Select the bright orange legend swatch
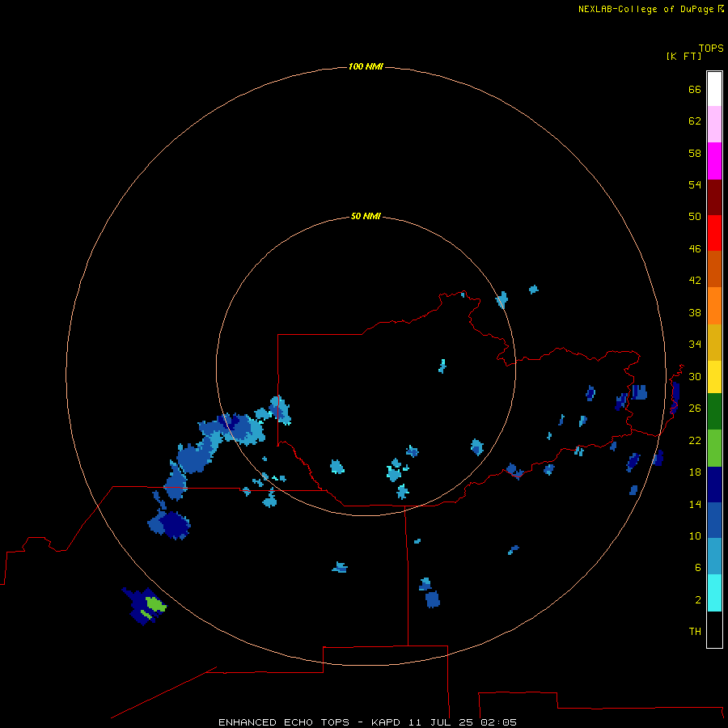Viewport: 728px width, 728px height. pyautogui.click(x=714, y=306)
